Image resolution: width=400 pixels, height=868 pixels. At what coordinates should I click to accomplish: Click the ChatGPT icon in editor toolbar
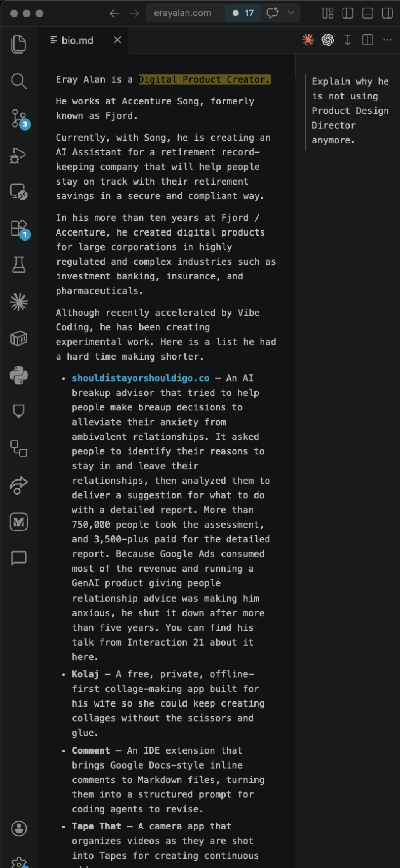(328, 40)
